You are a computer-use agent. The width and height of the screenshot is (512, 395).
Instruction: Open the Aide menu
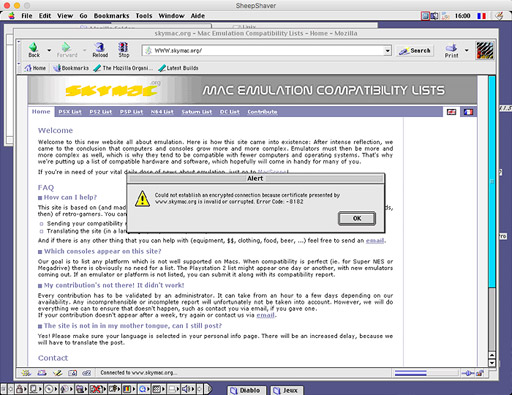point(198,16)
